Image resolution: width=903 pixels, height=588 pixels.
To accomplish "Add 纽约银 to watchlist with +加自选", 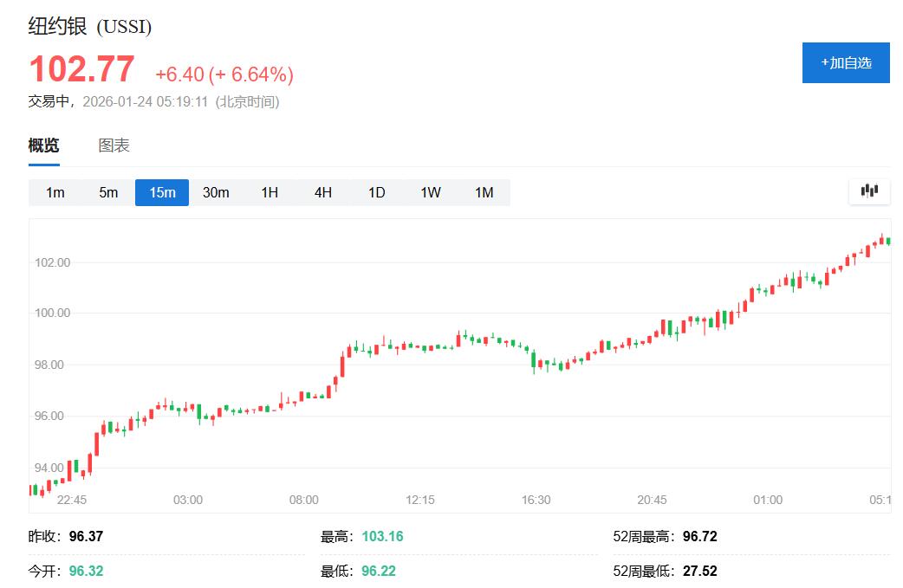I will (x=845, y=62).
